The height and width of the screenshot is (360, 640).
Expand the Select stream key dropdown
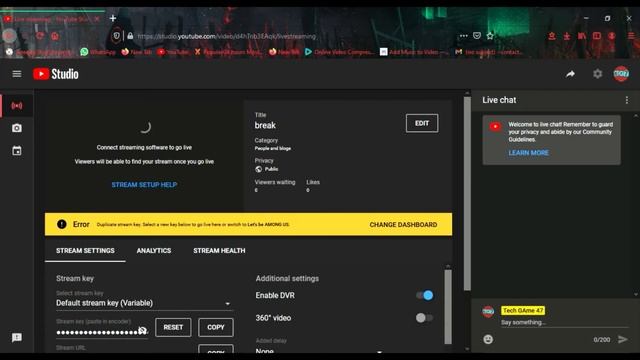click(144, 303)
